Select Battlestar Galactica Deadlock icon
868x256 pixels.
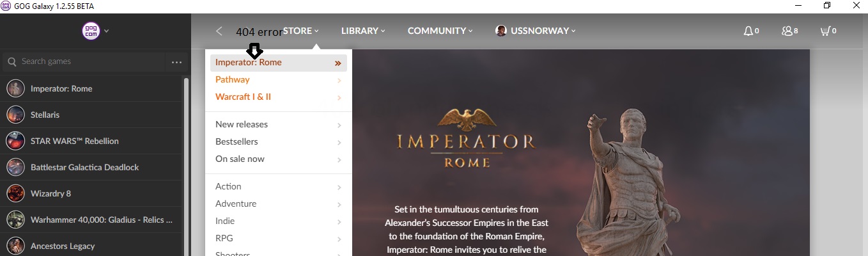15,167
